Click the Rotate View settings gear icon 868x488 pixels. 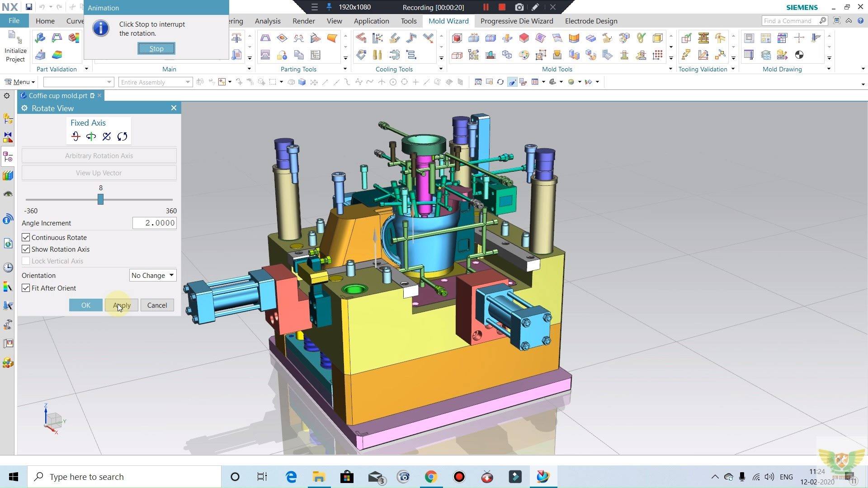(x=24, y=108)
